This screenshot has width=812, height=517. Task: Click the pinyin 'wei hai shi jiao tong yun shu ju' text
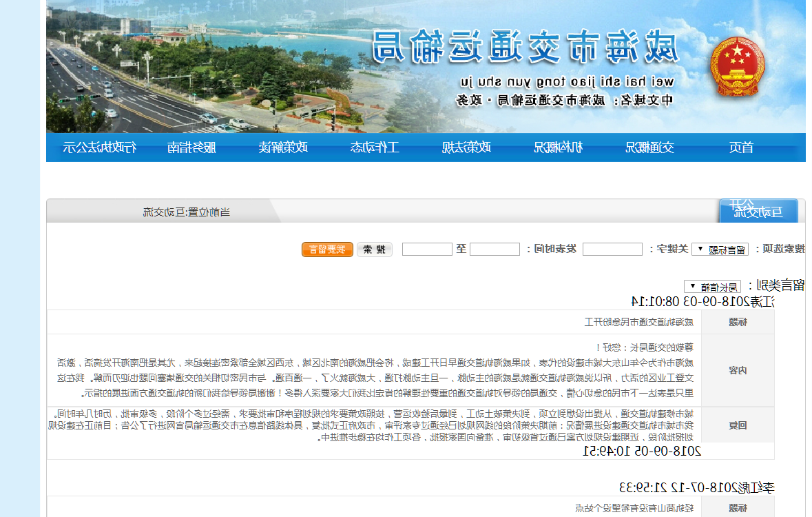(567, 82)
